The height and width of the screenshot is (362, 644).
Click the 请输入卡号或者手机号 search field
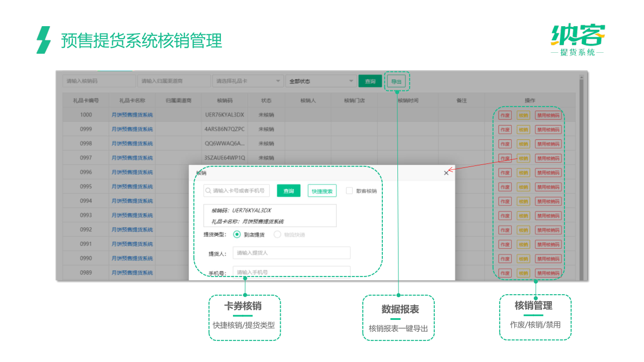[236, 191]
